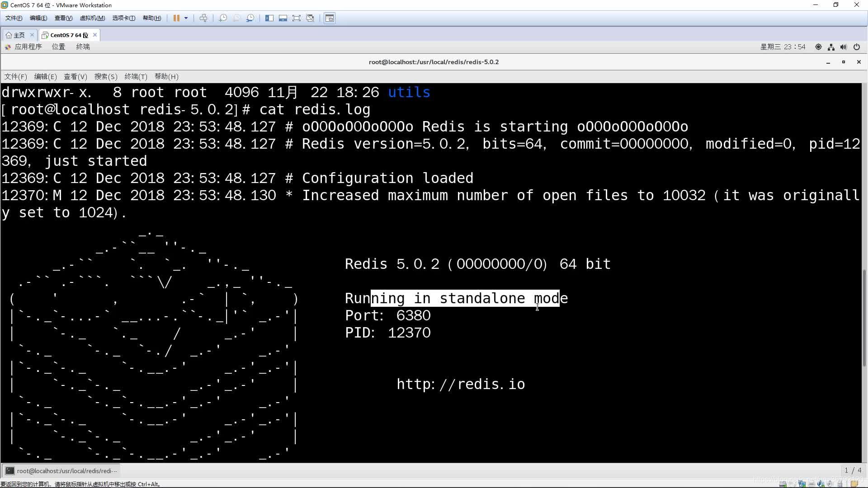
Task: Maximize the terminal window
Action: [844, 62]
